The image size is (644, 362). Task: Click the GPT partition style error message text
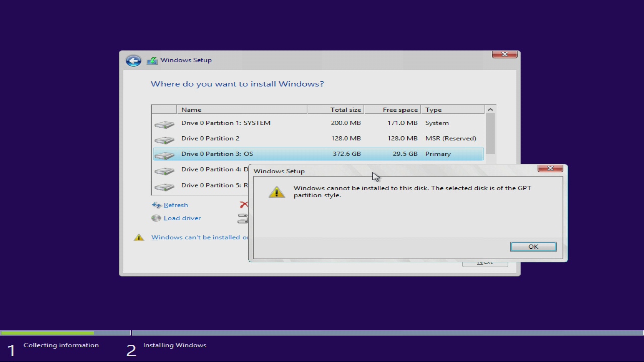tap(413, 192)
